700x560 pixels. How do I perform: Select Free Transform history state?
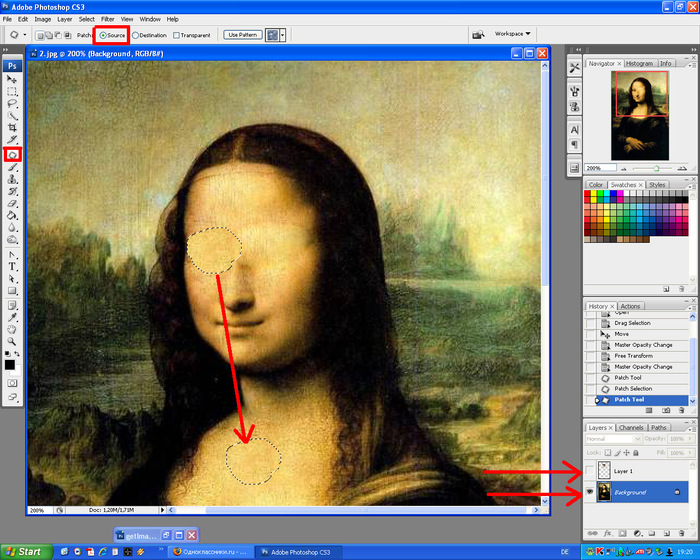click(642, 356)
